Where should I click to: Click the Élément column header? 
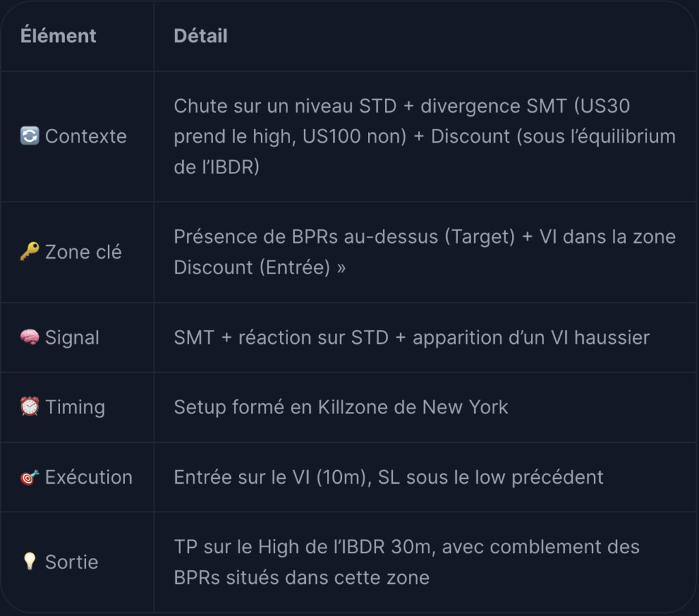pos(58,35)
